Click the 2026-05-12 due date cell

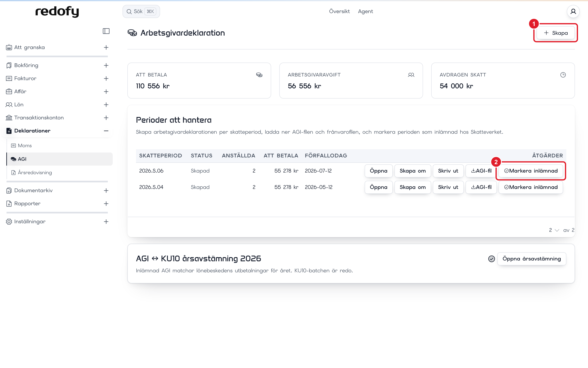(x=318, y=187)
